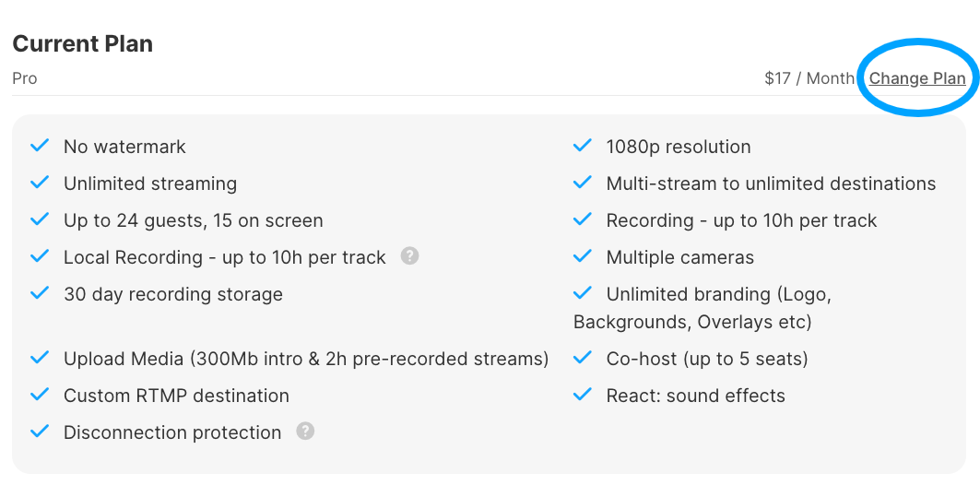Click checkmark beside Multiple cameras
This screenshot has width=980, height=485.
point(582,256)
